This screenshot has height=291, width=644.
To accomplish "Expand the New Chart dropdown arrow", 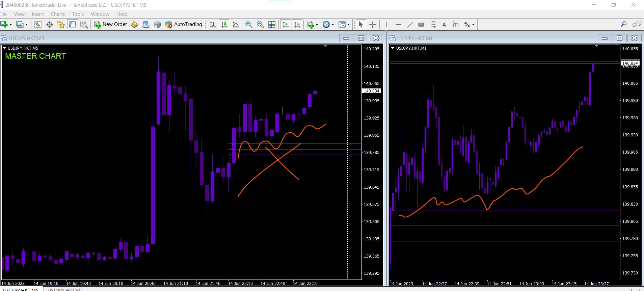I will (x=10, y=24).
